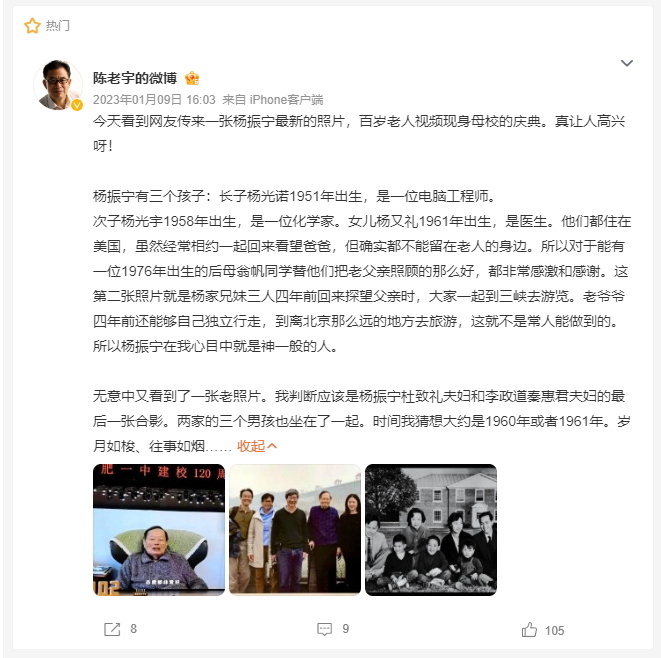Open the username 陈老宇的微博 link
The width and height of the screenshot is (661, 658).
[135, 78]
